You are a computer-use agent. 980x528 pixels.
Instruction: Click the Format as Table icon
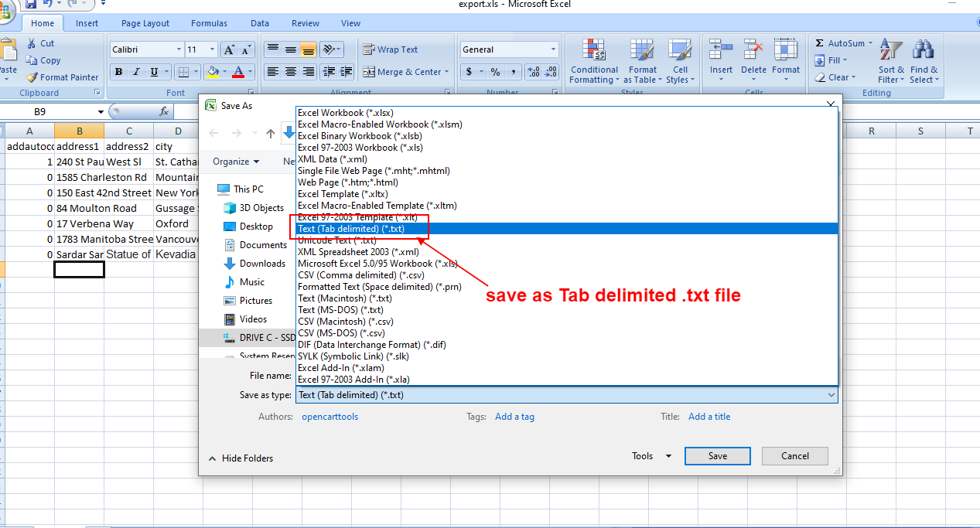click(x=642, y=52)
